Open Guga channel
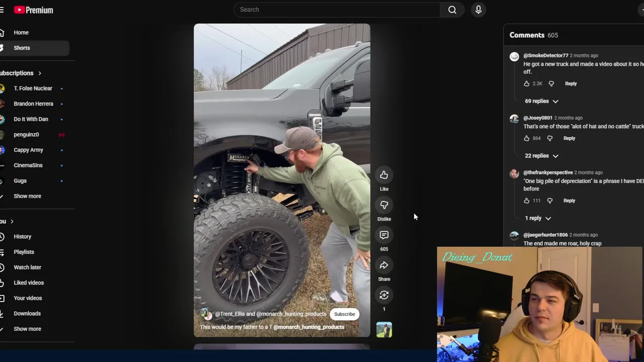 20,180
